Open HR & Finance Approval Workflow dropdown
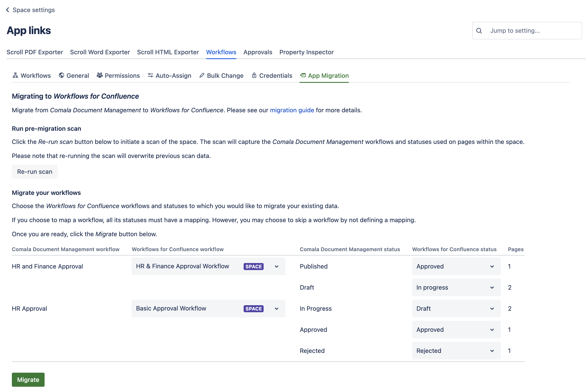 208,266
